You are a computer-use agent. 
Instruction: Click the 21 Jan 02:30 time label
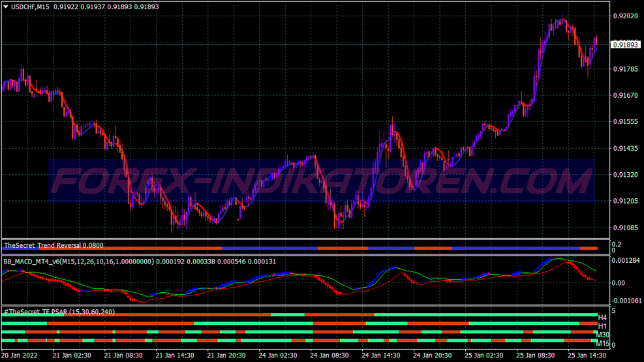[72, 355]
